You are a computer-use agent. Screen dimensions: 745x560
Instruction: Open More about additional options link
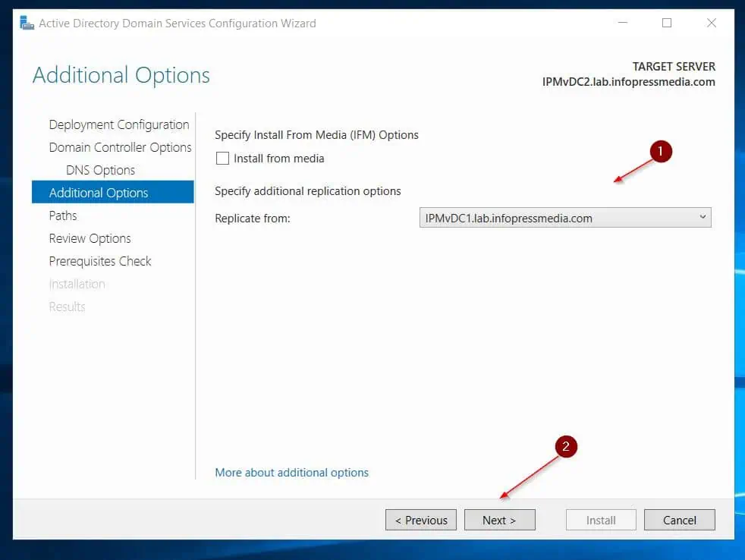pyautogui.click(x=292, y=473)
